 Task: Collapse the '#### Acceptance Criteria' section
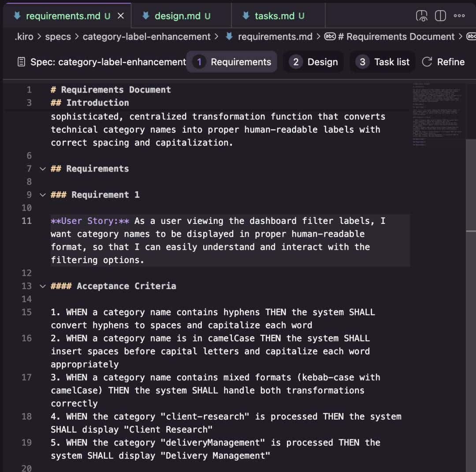[x=43, y=286]
